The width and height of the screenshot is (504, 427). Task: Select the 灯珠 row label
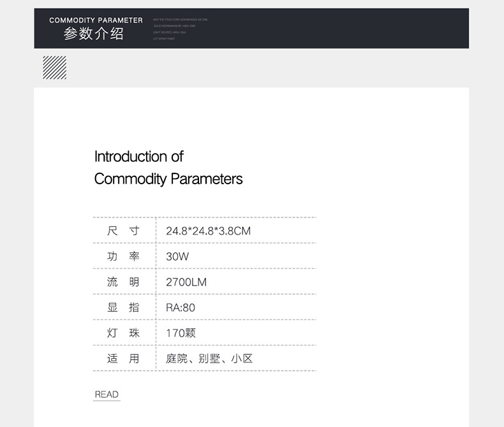tap(123, 333)
